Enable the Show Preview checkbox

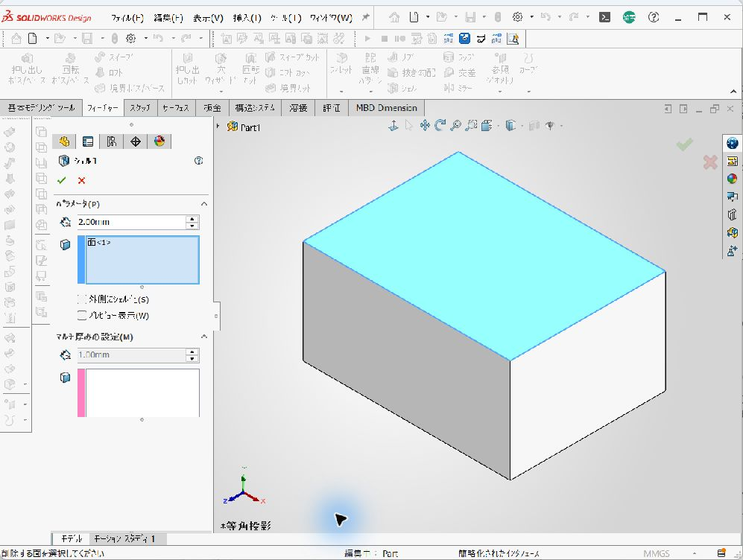click(x=81, y=315)
